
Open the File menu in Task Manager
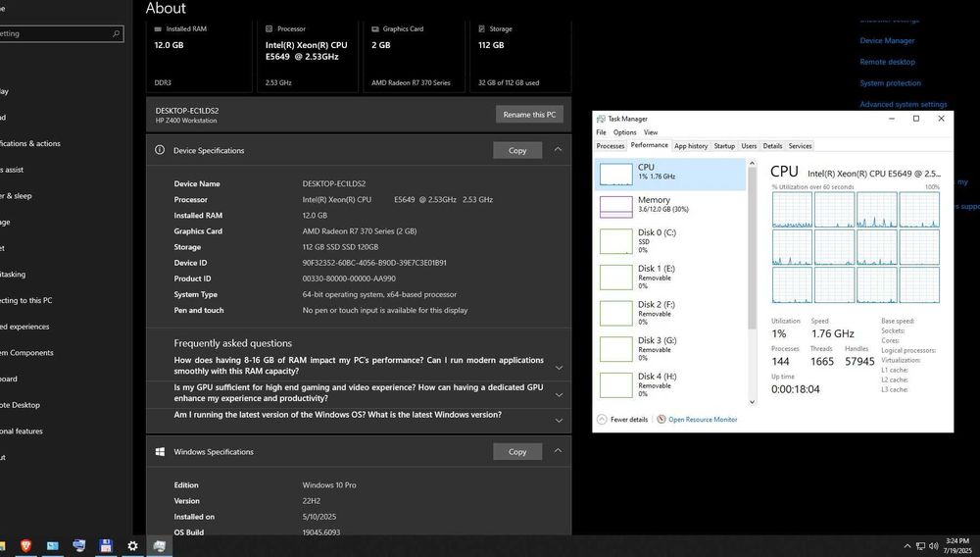(x=601, y=132)
